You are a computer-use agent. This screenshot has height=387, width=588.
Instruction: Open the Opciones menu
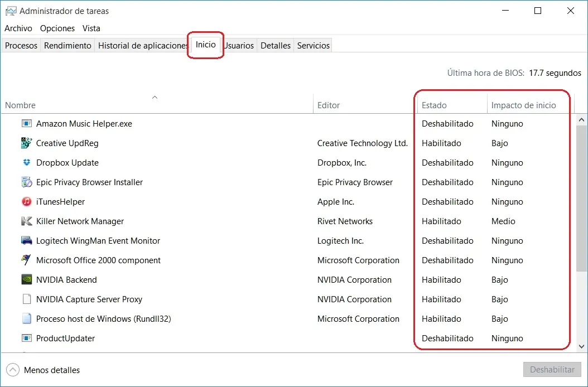click(57, 28)
